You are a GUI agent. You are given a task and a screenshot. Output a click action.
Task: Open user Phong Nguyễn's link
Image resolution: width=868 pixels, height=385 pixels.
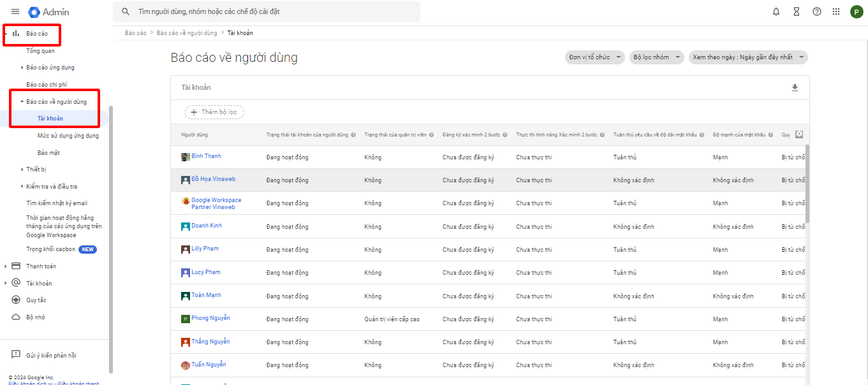(210, 318)
